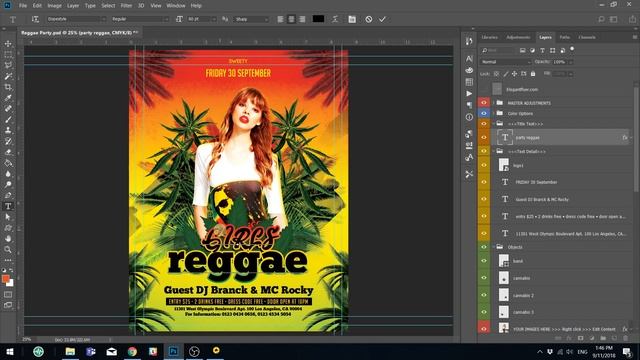Image resolution: width=640 pixels, height=360 pixels.
Task: Center the text alignment
Action: [291, 19]
